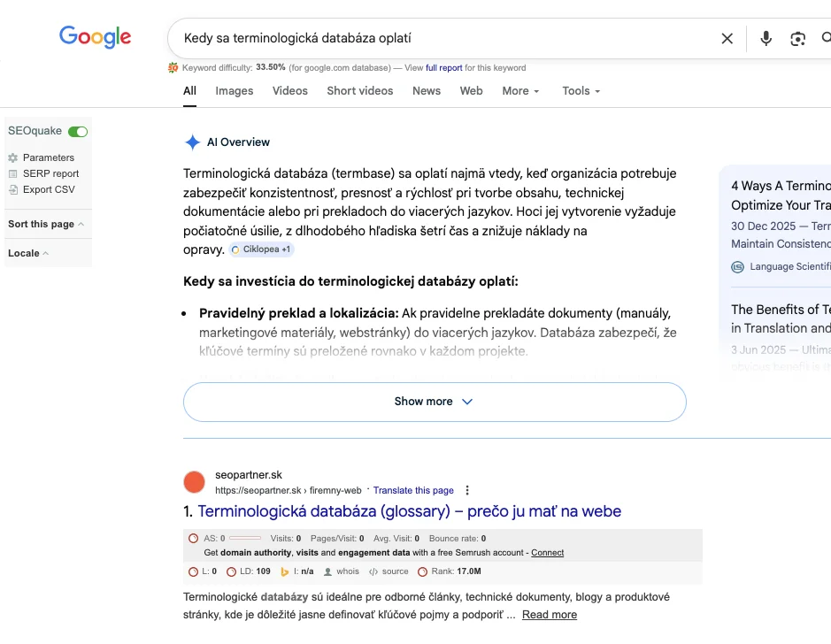This screenshot has width=831, height=644.
Task: Open Google Lens image search
Action: 798,38
